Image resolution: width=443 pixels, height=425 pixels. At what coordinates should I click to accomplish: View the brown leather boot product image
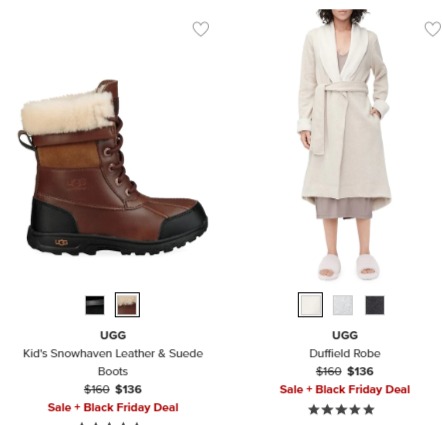coord(113,167)
